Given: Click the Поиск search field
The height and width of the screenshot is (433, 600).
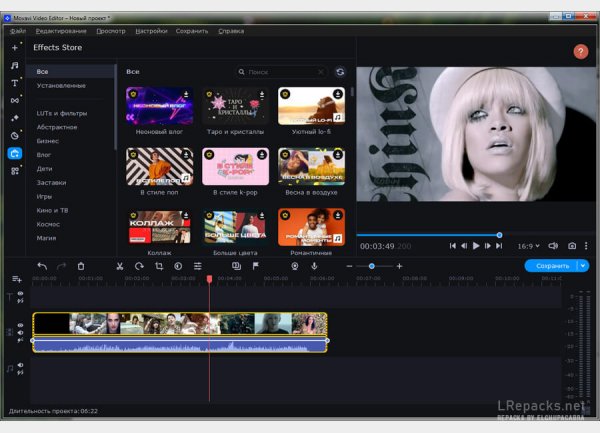Looking at the screenshot, I should [x=282, y=72].
